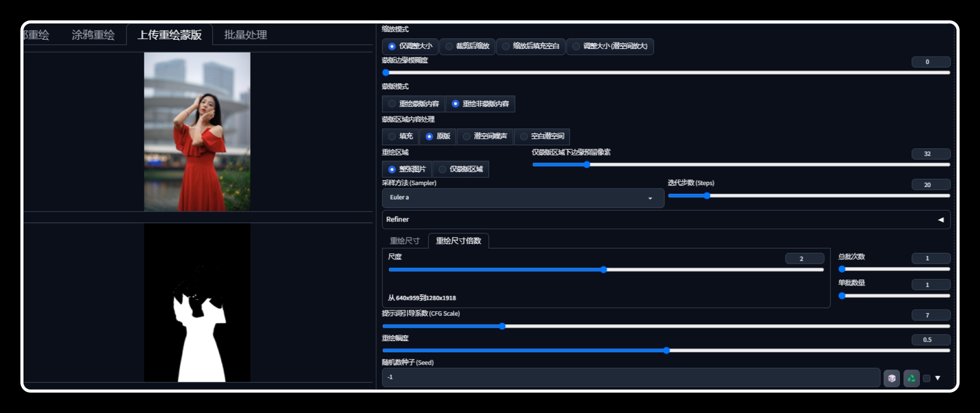
Task: Click the scale value field showing 2
Action: click(805, 259)
